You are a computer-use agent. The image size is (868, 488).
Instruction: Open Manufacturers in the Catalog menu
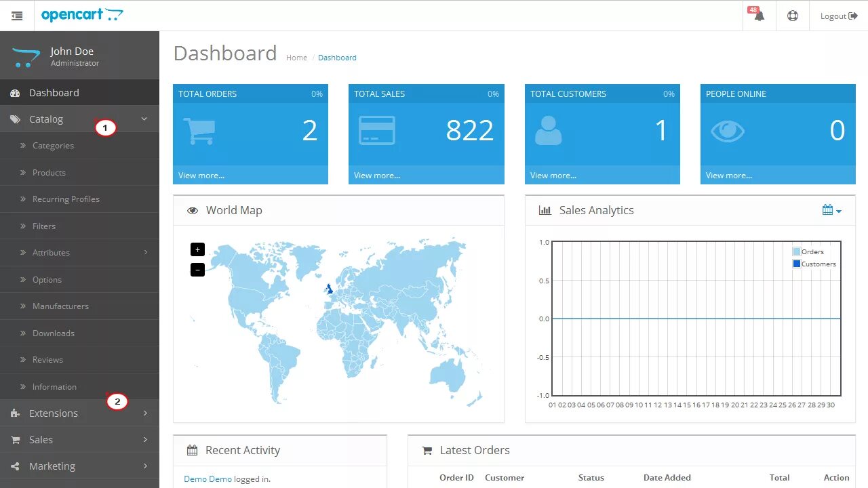tap(79, 306)
